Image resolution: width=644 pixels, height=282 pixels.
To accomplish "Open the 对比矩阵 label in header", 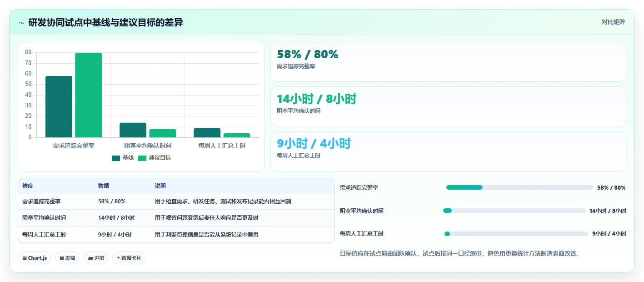I will (x=614, y=22).
